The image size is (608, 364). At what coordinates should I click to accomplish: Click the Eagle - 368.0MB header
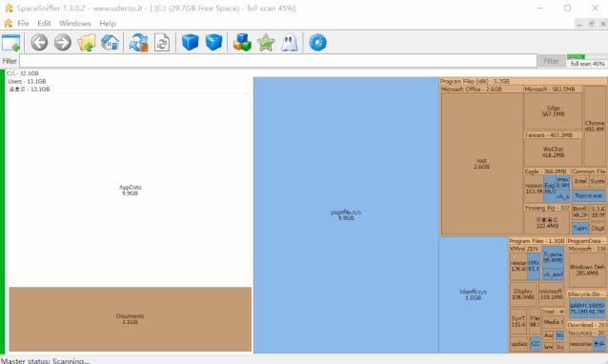pyautogui.click(x=547, y=172)
